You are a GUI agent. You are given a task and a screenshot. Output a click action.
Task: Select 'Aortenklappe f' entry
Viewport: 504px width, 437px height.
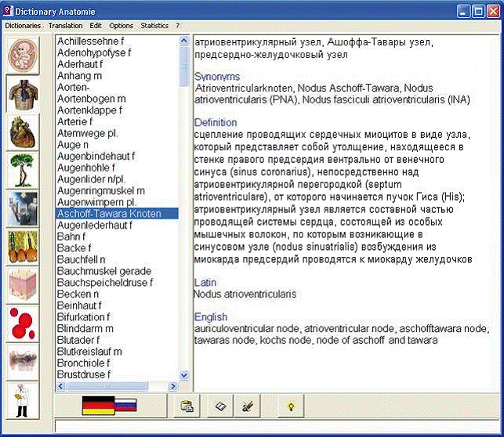click(89, 110)
